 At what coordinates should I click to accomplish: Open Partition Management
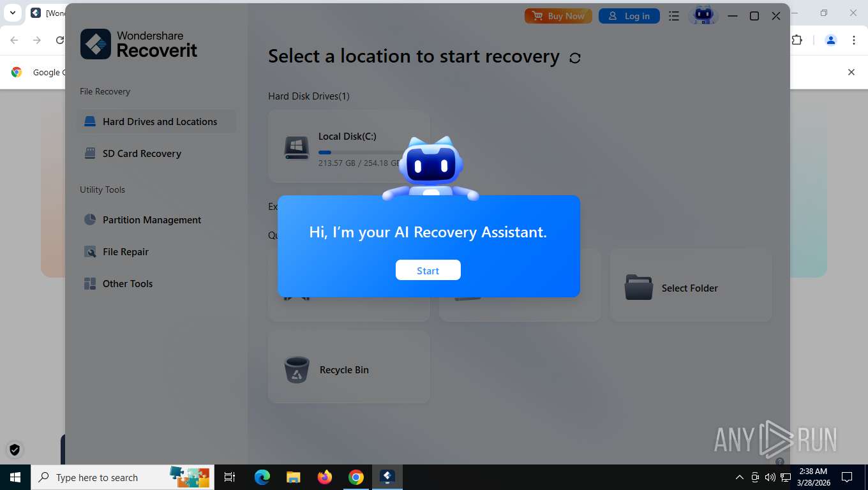pos(156,219)
